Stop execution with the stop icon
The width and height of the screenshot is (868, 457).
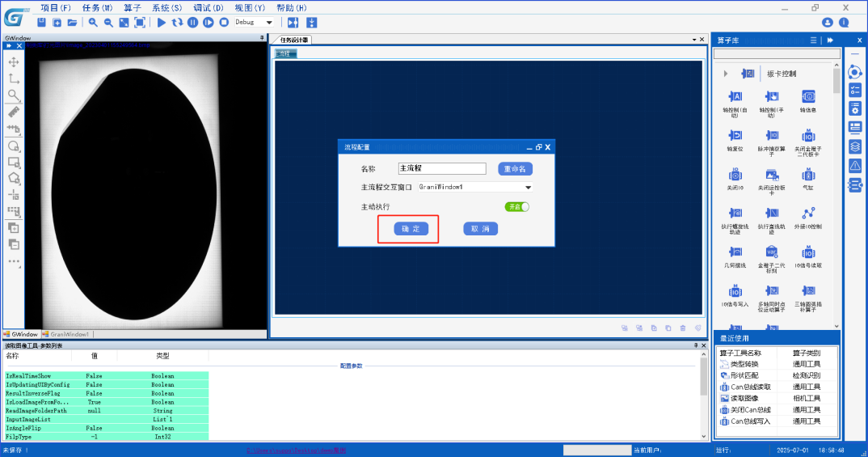[224, 22]
